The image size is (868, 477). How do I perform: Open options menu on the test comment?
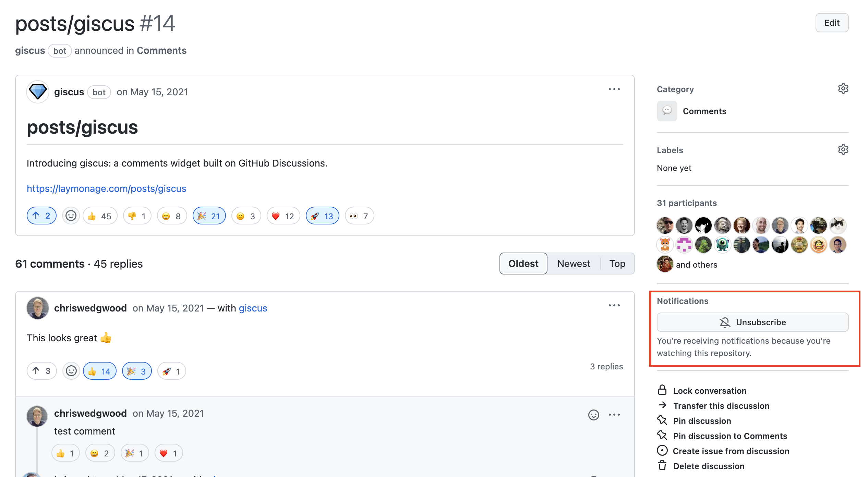[614, 415]
